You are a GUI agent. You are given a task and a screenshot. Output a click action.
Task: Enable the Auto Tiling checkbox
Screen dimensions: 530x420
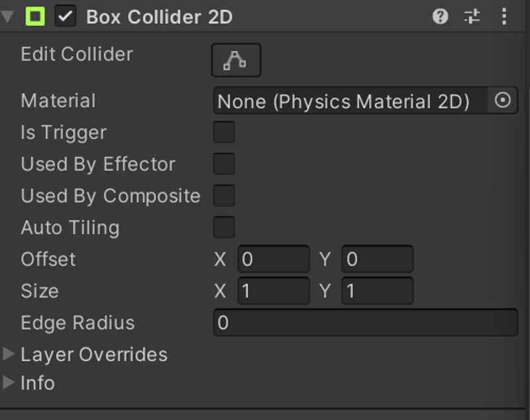tap(224, 227)
